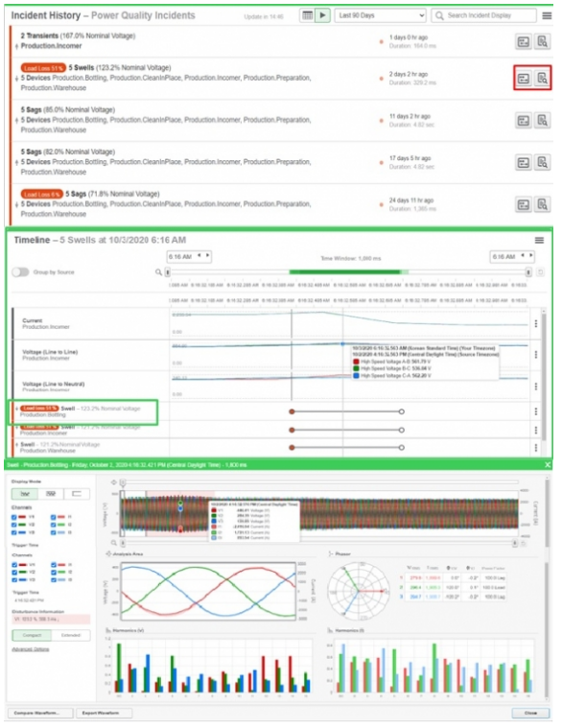
Task: Select the waveform display mode tab
Action: click(x=25, y=494)
